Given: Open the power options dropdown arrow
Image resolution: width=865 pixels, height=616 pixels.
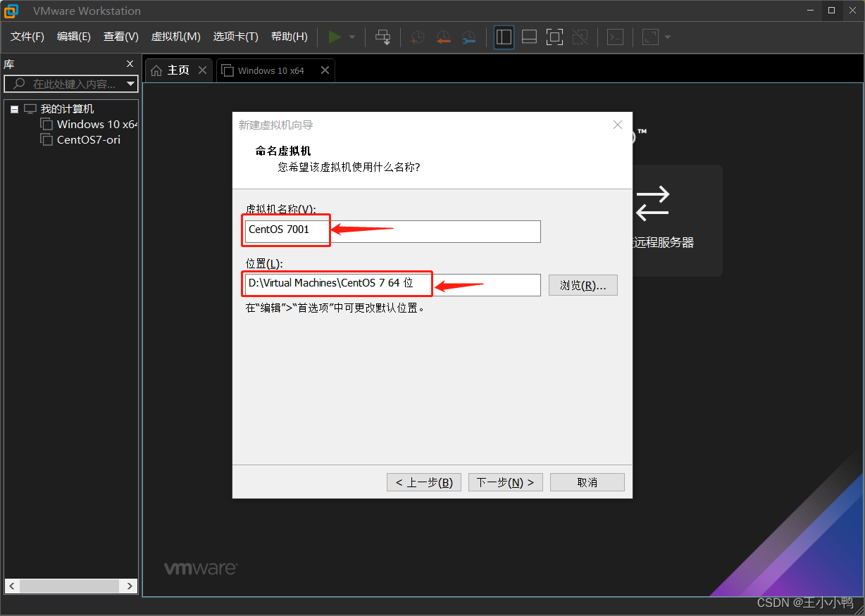Looking at the screenshot, I should pyautogui.click(x=352, y=37).
